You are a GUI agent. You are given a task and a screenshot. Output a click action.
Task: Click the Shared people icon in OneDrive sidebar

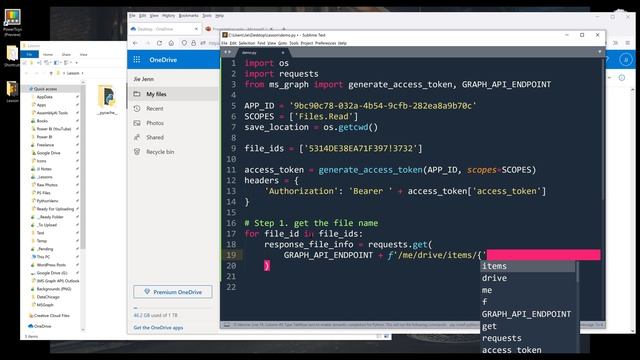tap(137, 137)
